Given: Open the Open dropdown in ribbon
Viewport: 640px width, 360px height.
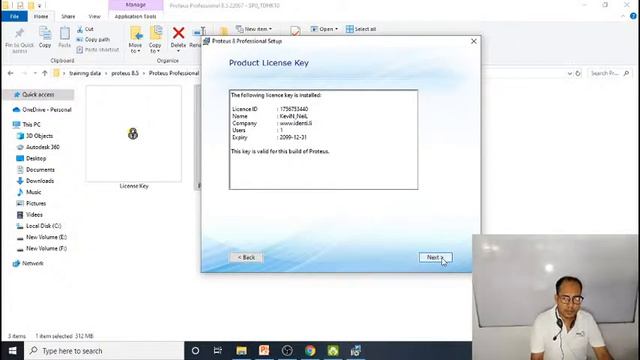Looking at the screenshot, I should (324, 29).
